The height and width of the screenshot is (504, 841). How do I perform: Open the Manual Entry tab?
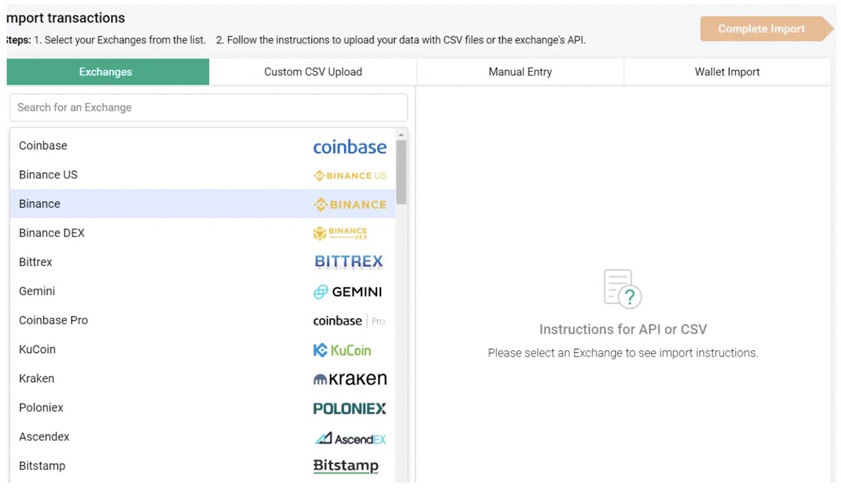(520, 72)
